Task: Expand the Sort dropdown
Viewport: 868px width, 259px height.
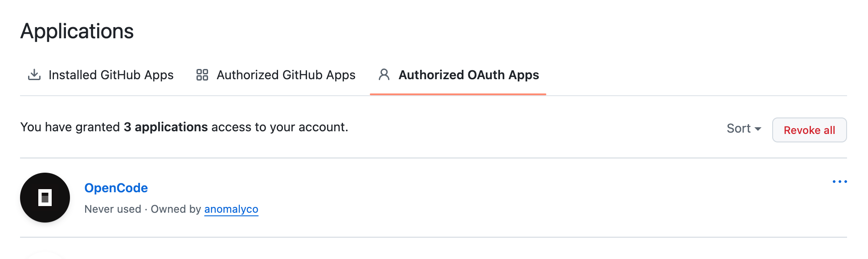Action: pos(743,129)
